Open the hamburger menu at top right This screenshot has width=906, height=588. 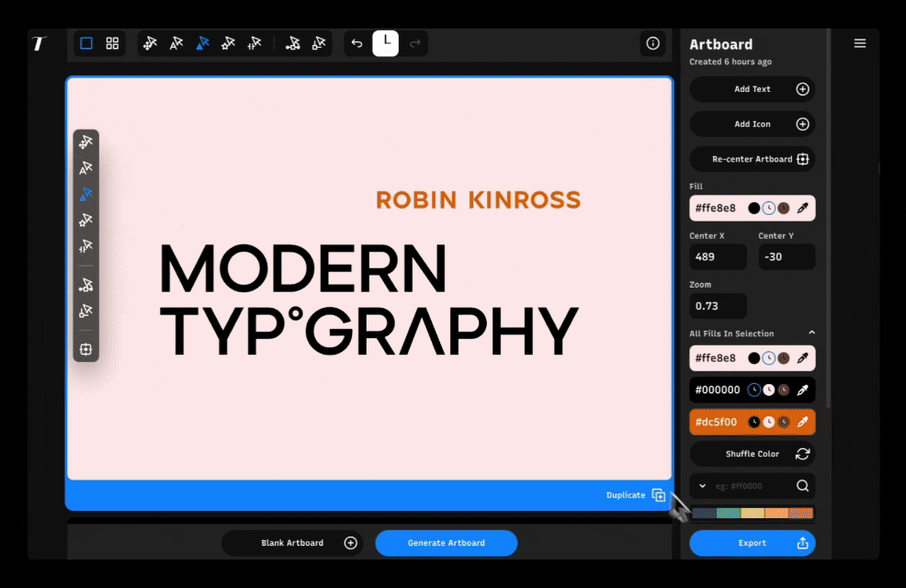coord(860,43)
